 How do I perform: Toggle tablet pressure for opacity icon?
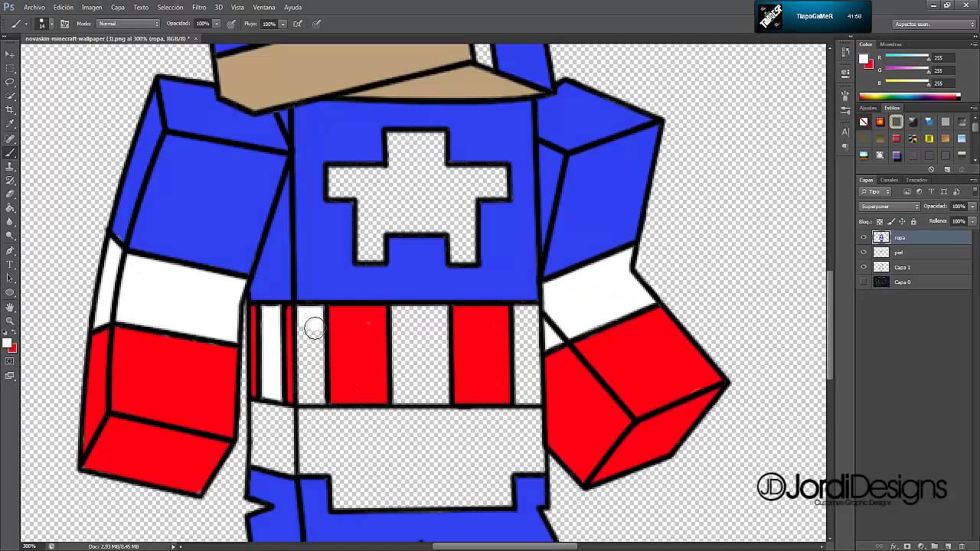tap(231, 24)
